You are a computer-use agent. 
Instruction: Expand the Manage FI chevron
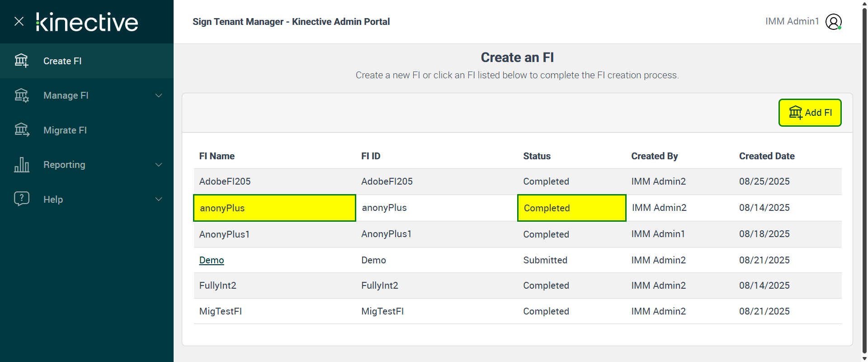click(159, 95)
